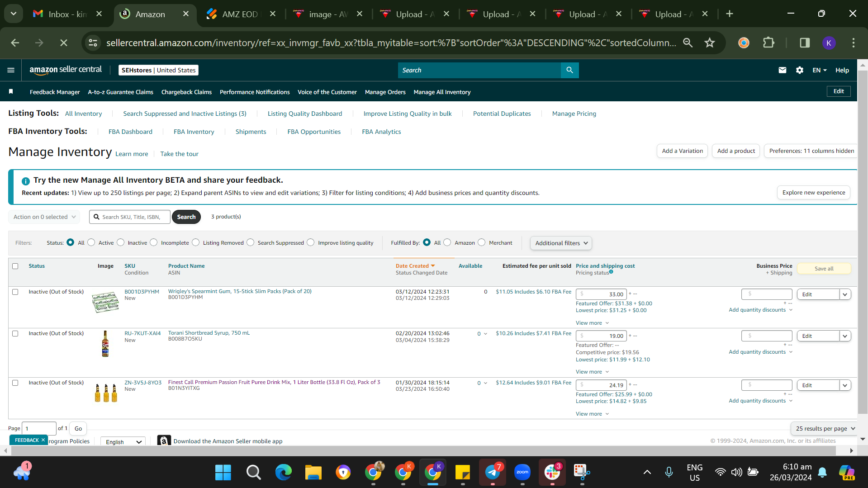Click the zoom magnifier icon in address bar
This screenshot has height=488, width=868.
click(x=688, y=43)
